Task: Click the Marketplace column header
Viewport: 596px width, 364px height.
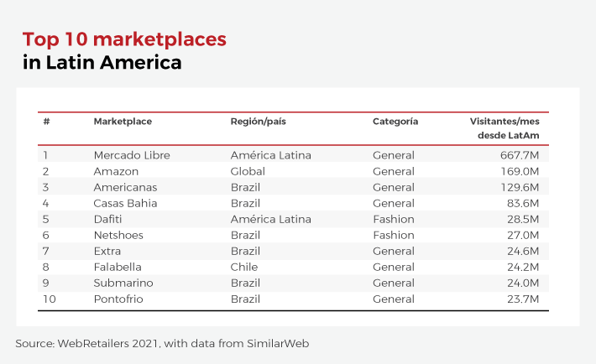Action: [123, 122]
